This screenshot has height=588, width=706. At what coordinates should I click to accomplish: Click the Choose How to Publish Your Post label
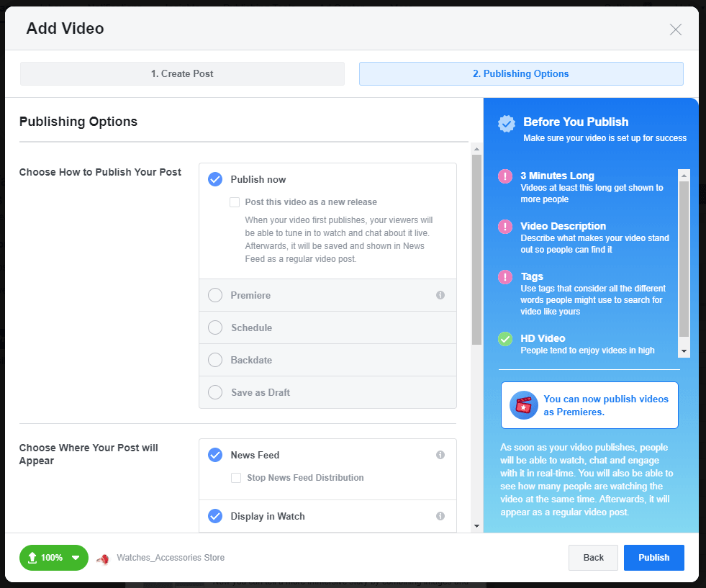click(x=100, y=173)
